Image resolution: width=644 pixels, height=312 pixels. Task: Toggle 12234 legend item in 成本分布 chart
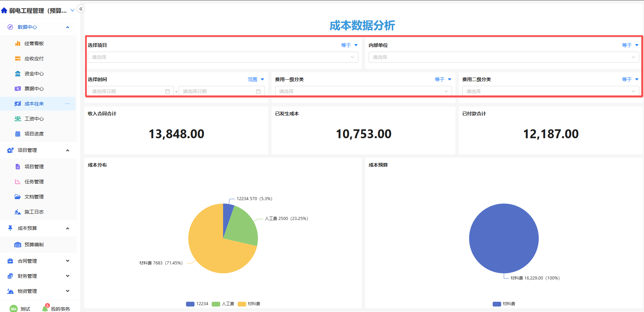point(197,304)
